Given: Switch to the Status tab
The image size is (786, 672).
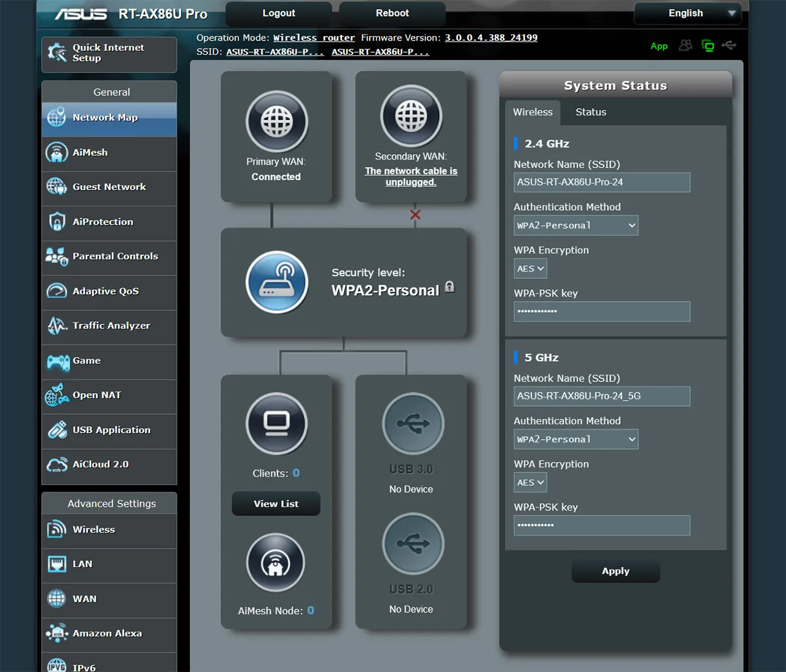Looking at the screenshot, I should point(591,112).
